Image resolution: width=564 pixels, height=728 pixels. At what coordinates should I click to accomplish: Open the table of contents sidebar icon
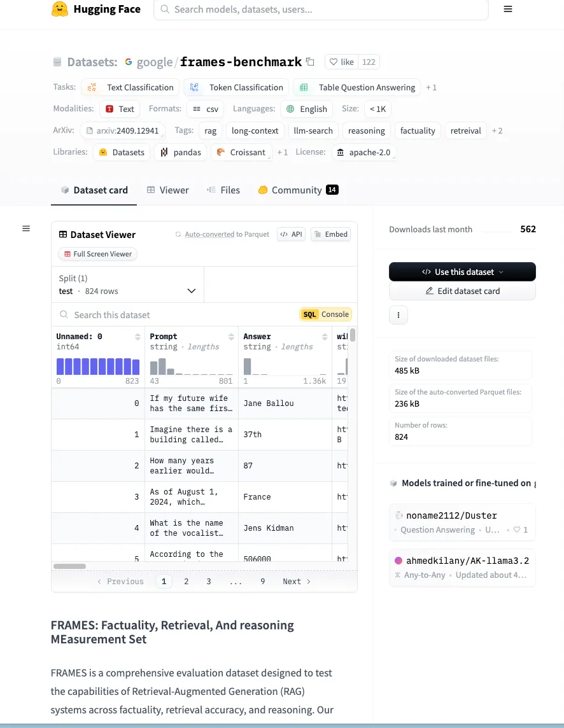tap(26, 228)
